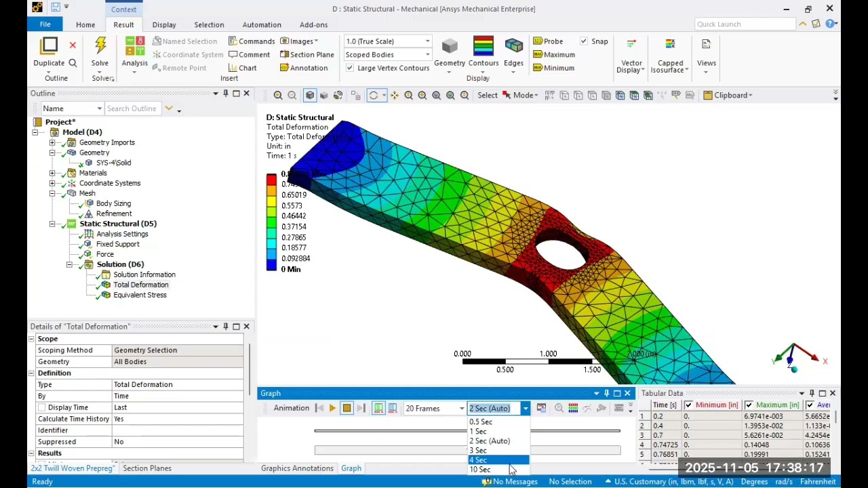Click the Geometry display icon

coord(450,45)
